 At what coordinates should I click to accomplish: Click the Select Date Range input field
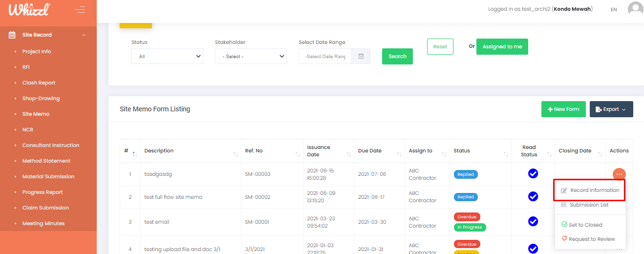point(325,56)
